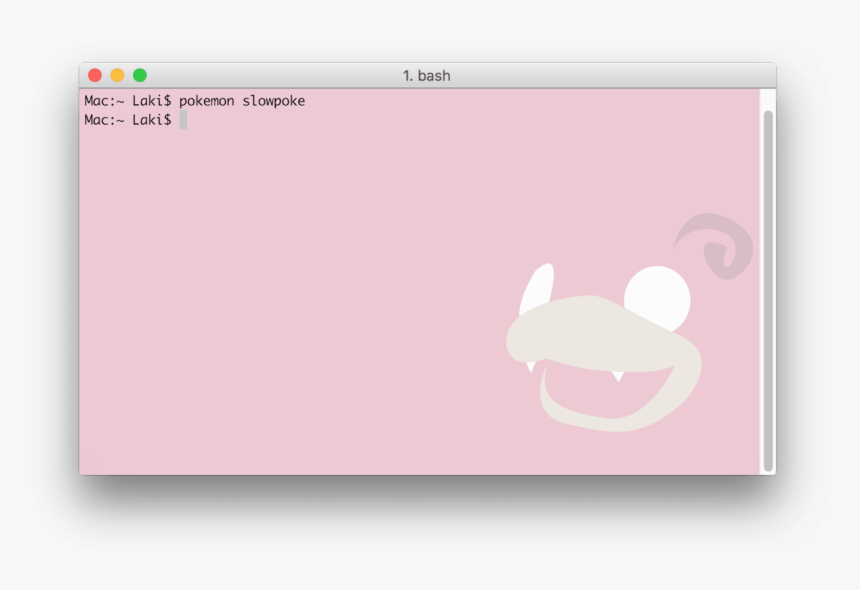Click the second 'Mac:~ Laki$' prompt
The width and height of the screenshot is (860, 590).
tap(128, 120)
